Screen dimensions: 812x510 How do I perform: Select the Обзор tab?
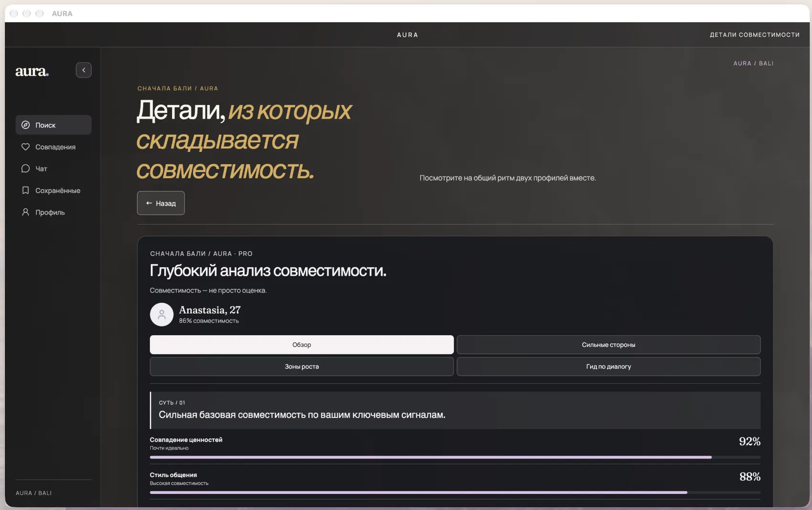302,345
